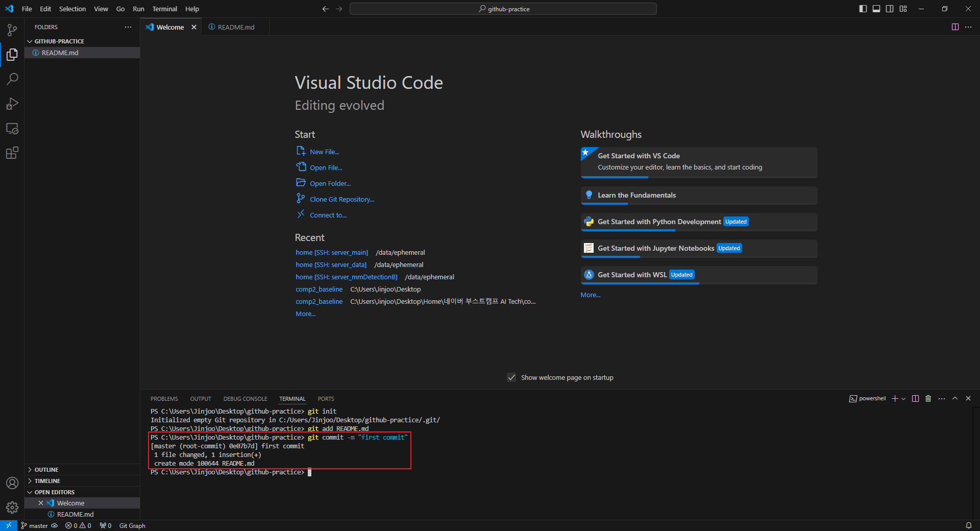Switch to the Debug Console tab
The image size is (980, 531).
click(245, 399)
